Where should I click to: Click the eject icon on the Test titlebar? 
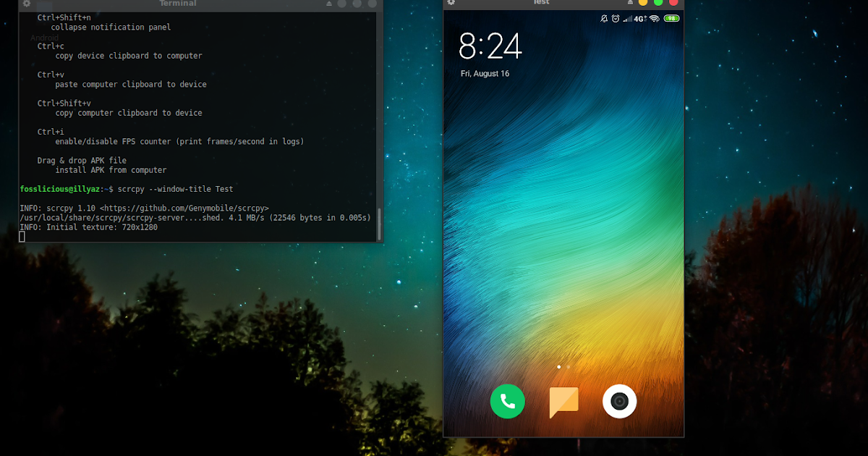(x=630, y=3)
